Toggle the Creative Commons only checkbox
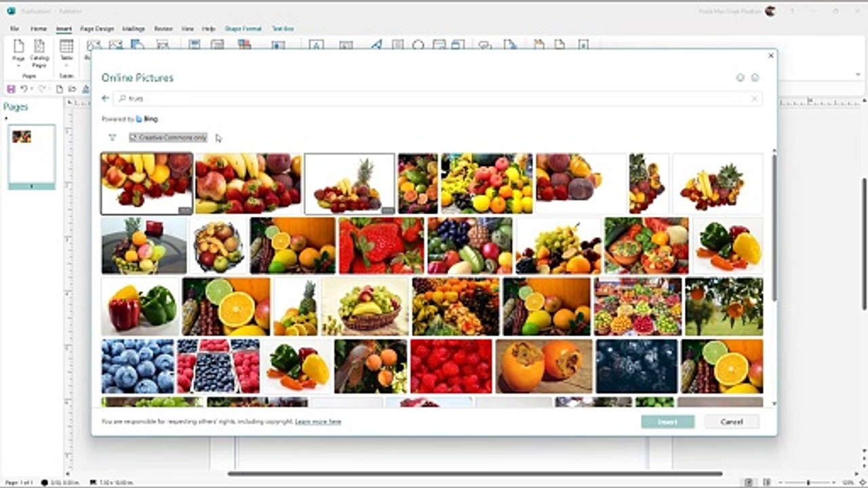This screenshot has height=488, width=868. (x=134, y=138)
